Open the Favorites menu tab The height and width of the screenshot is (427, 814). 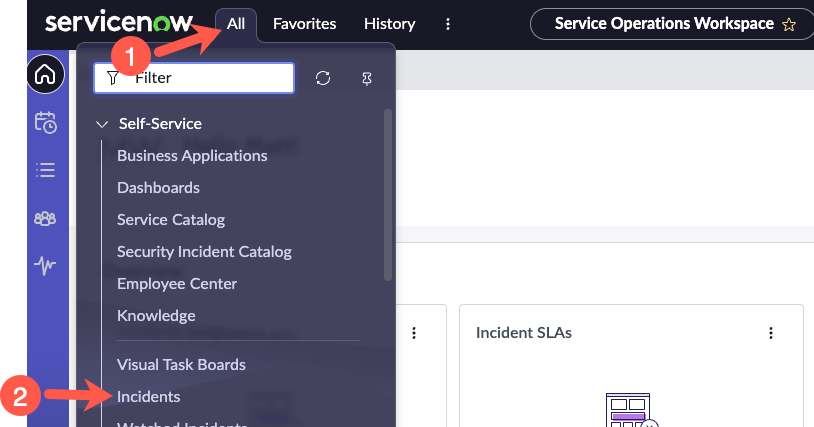304,24
